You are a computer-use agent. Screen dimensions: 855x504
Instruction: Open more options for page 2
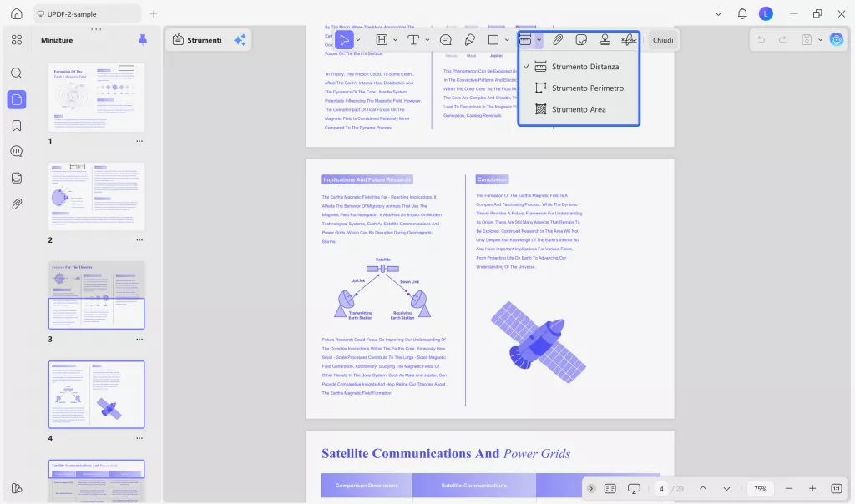point(139,240)
